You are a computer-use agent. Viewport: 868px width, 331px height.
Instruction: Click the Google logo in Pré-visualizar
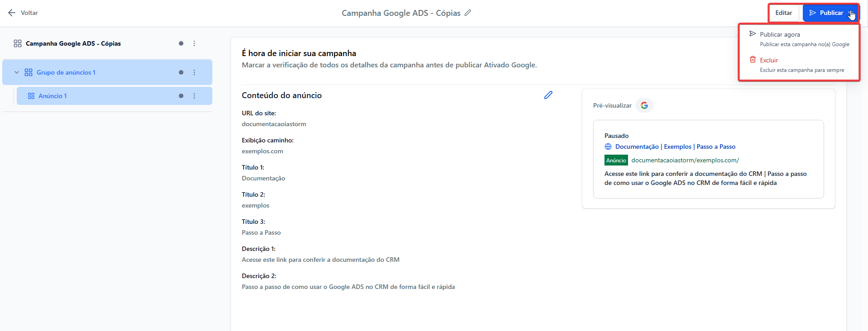tap(644, 105)
